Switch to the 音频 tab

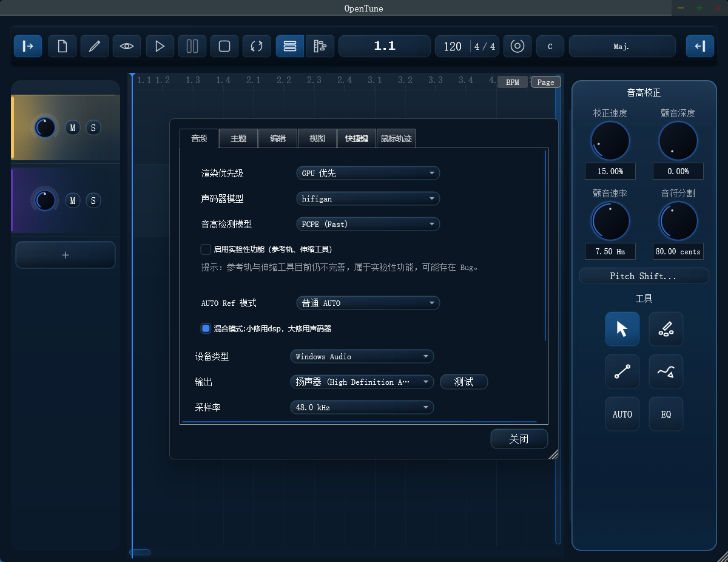click(x=199, y=138)
